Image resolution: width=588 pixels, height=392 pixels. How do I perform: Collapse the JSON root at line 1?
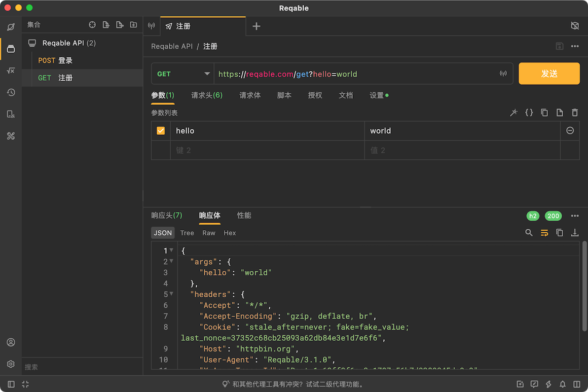tap(171, 250)
